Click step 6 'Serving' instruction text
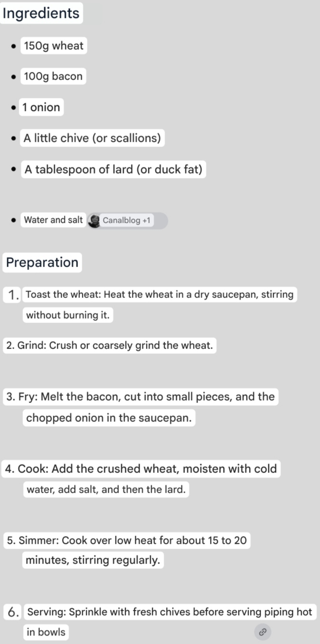Viewport: 320px width, 644px height. (x=170, y=612)
